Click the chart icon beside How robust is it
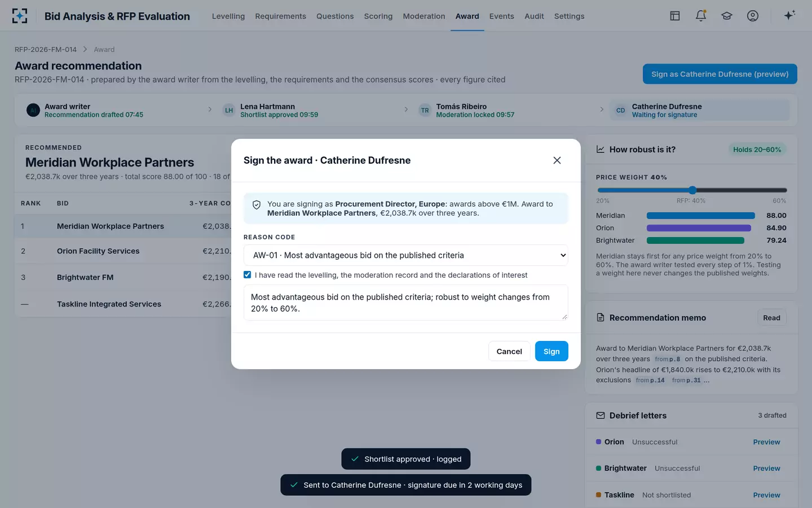812x508 pixels. coord(601,150)
